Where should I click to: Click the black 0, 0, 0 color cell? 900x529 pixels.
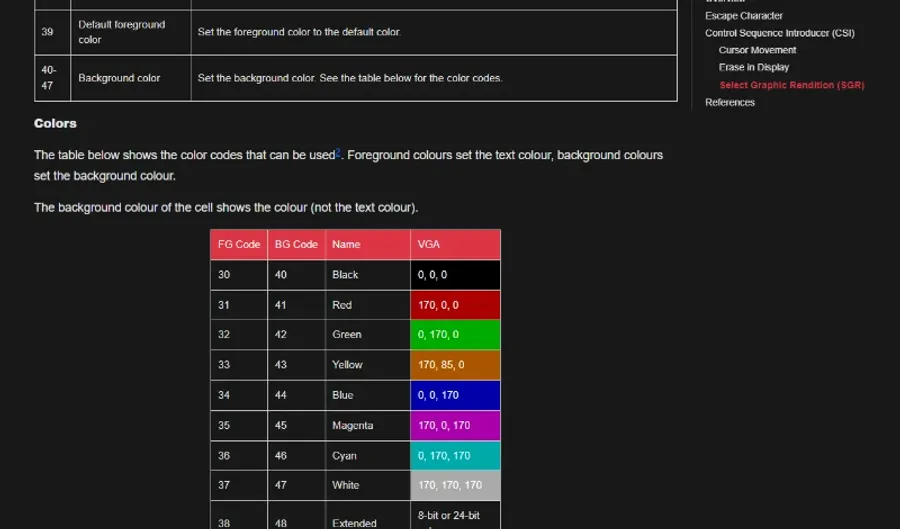(455, 274)
